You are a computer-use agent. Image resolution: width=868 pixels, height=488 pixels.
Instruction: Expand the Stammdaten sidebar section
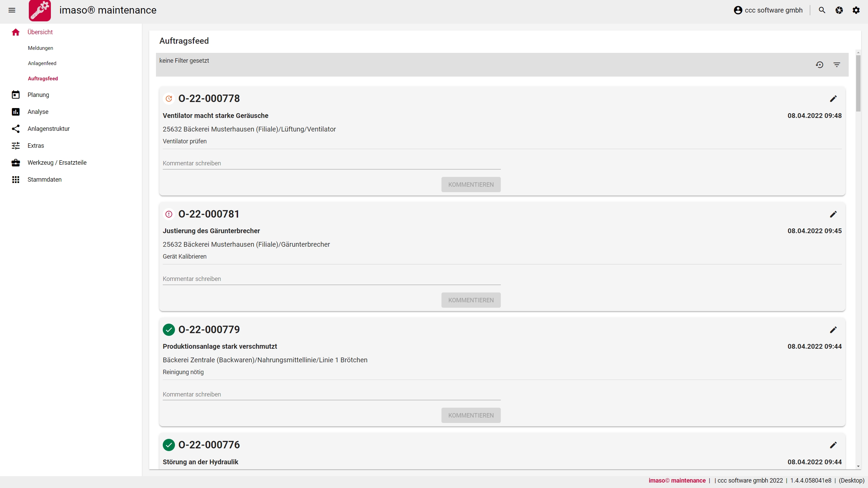[x=44, y=180]
